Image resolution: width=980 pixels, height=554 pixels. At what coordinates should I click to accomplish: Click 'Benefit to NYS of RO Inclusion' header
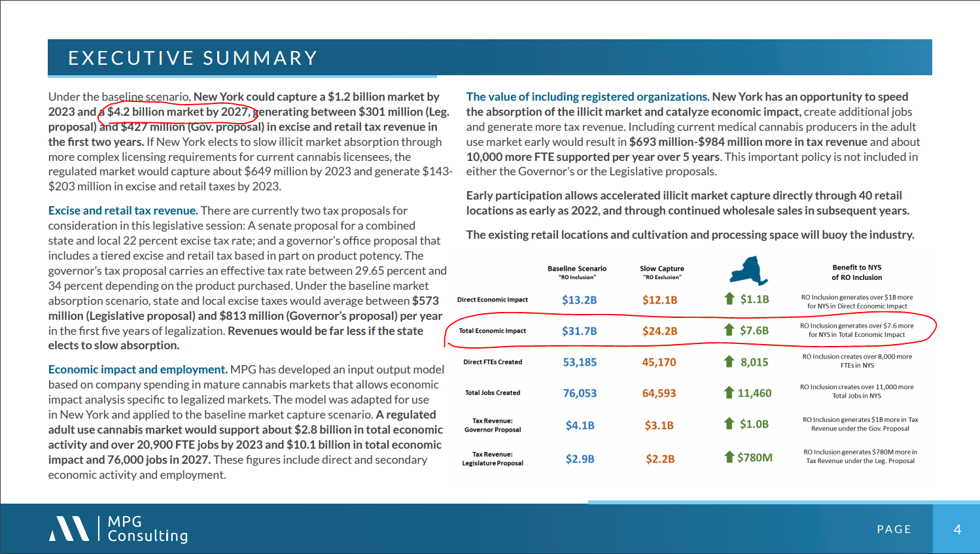point(857,272)
